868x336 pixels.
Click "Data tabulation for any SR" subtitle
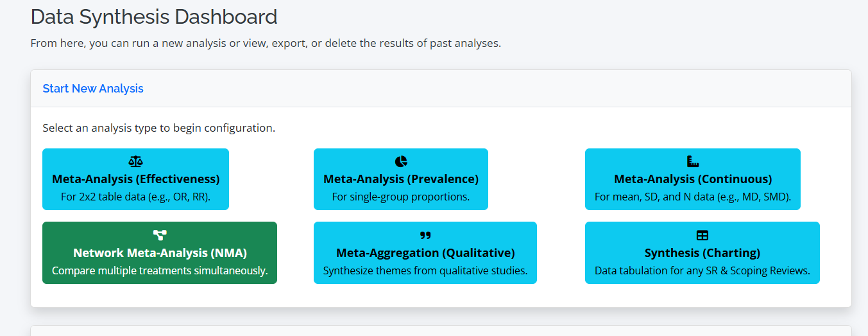point(702,270)
